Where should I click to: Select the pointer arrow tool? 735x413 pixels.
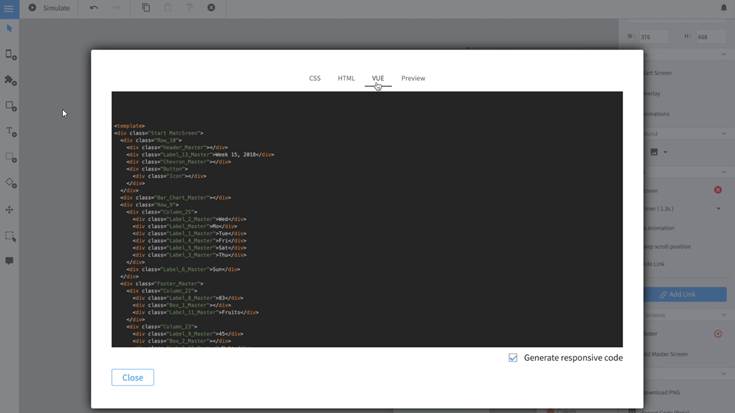coord(10,28)
